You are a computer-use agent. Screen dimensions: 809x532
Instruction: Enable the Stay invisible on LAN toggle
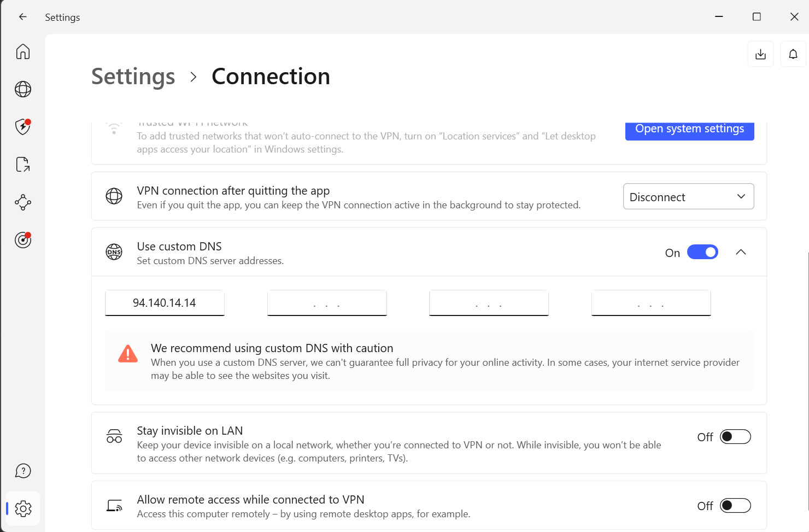tap(735, 437)
